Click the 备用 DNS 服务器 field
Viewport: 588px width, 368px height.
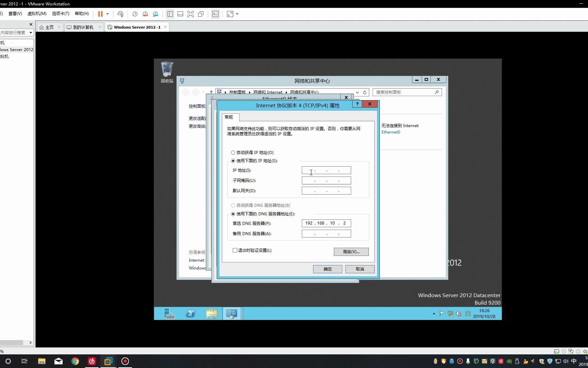pos(326,233)
